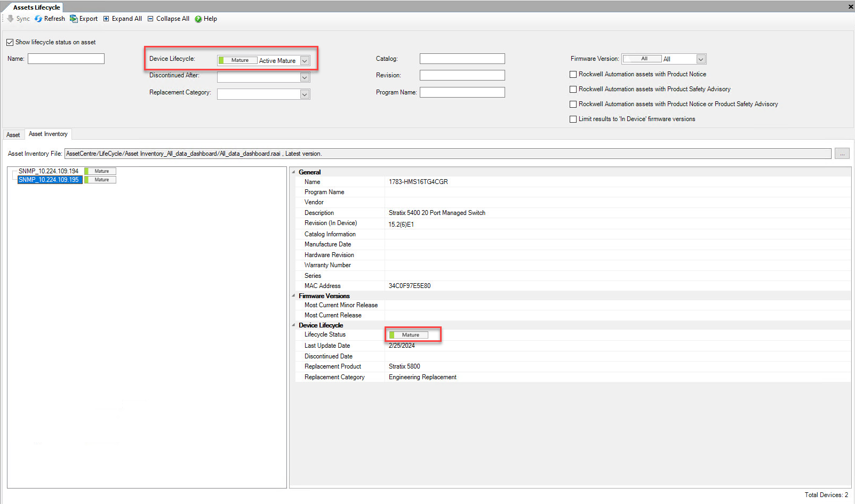This screenshot has height=504, width=855.
Task: Click the Discontinued Date row label
Action: 329,356
